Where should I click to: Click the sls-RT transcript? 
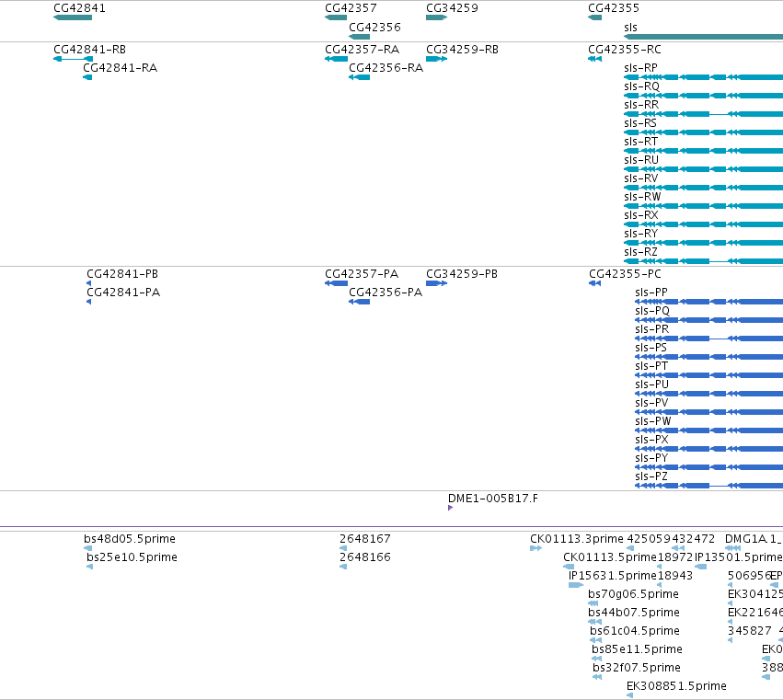tap(704, 151)
